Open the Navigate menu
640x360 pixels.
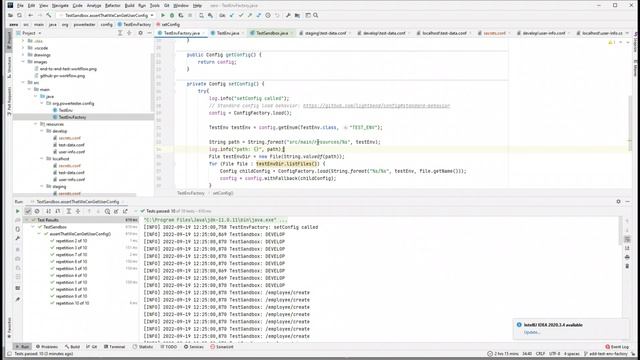[60, 6]
